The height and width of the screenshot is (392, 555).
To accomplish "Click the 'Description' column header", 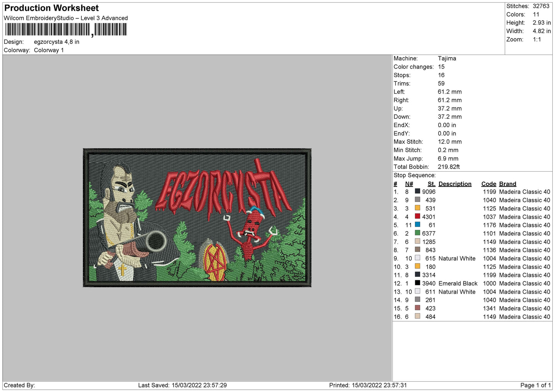I will pyautogui.click(x=455, y=184).
